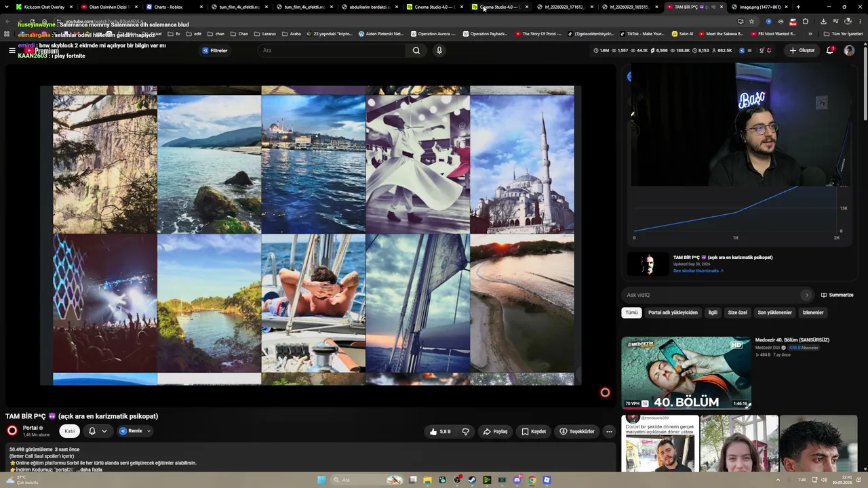The height and width of the screenshot is (488, 868).
Task: Toggle the subscription notification bell
Action: tap(92, 431)
